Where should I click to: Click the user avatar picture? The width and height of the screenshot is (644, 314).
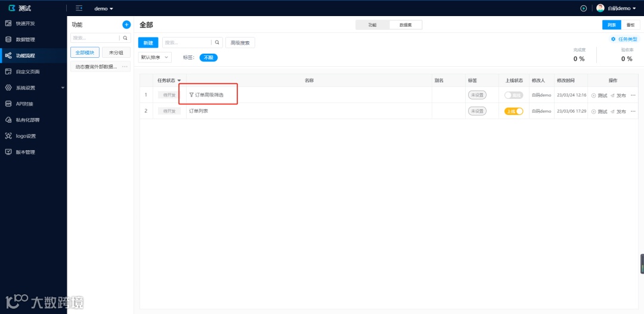(600, 8)
